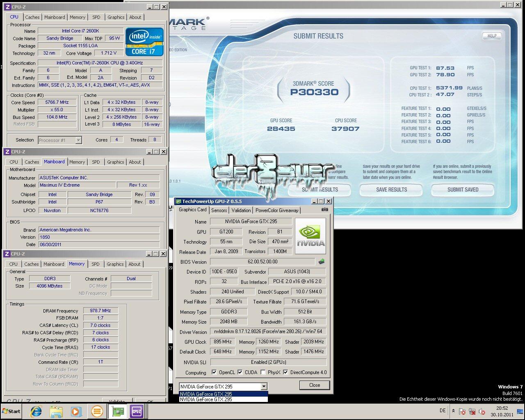This screenshot has width=525, height=420.
Task: Open Internet Explorer from the taskbar
Action: [36, 411]
